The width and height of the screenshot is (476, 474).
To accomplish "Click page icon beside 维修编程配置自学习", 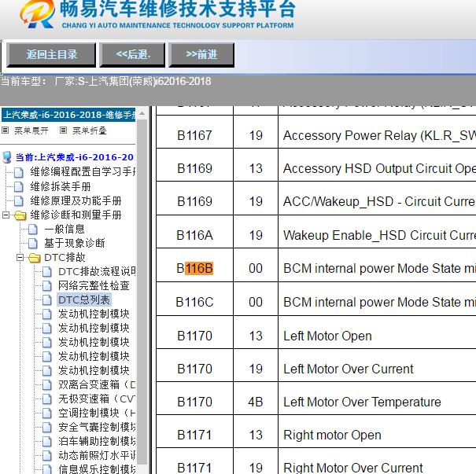I will coord(19,173).
